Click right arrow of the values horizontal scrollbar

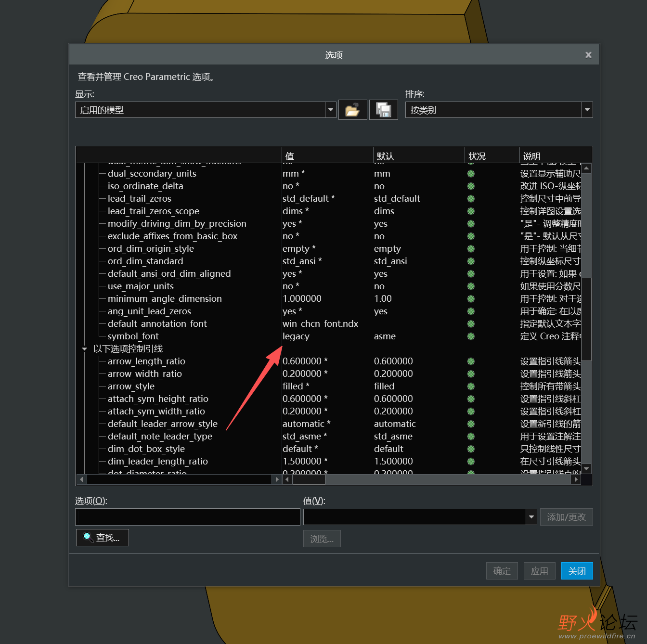576,479
